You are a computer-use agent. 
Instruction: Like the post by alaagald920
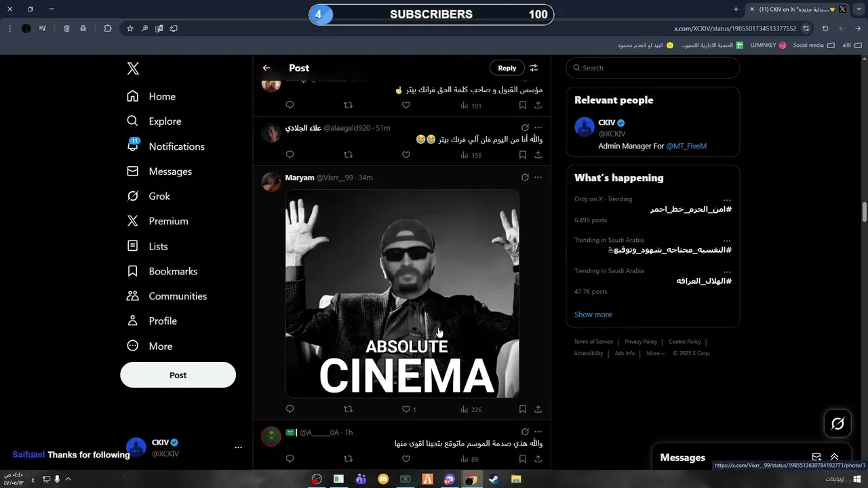(406, 155)
